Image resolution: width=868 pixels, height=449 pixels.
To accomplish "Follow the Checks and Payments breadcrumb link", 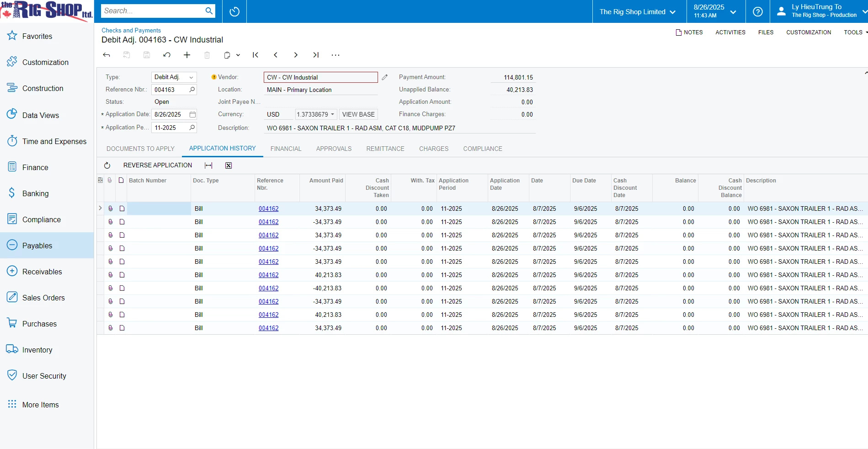I will [131, 30].
